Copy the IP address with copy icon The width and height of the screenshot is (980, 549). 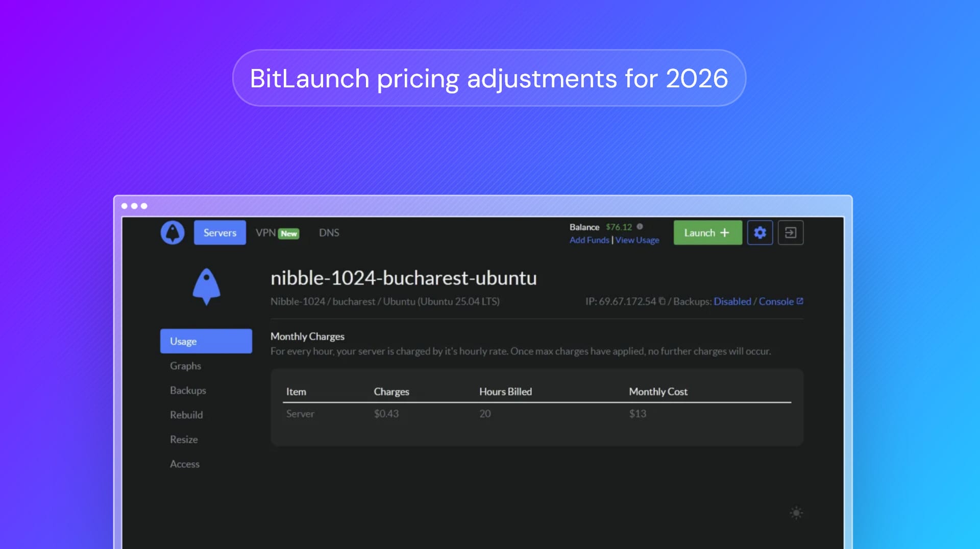click(x=662, y=301)
